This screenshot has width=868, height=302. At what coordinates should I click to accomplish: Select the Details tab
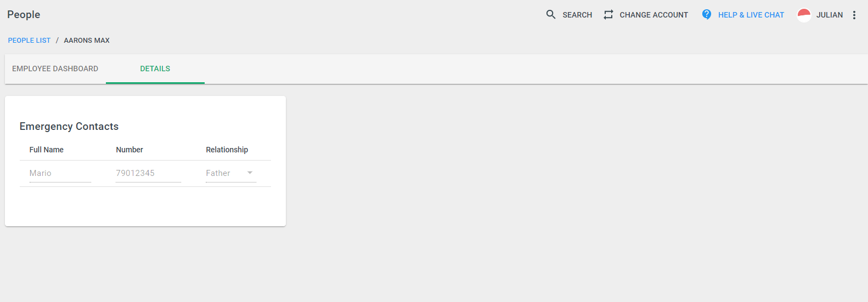[155, 69]
